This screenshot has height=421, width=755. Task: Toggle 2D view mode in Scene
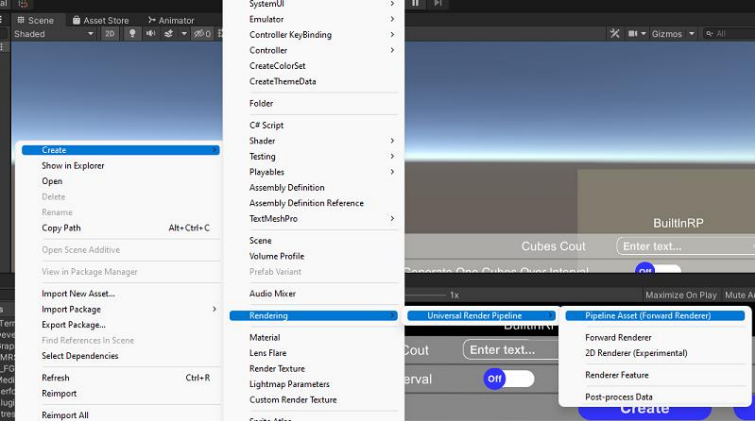click(110, 34)
